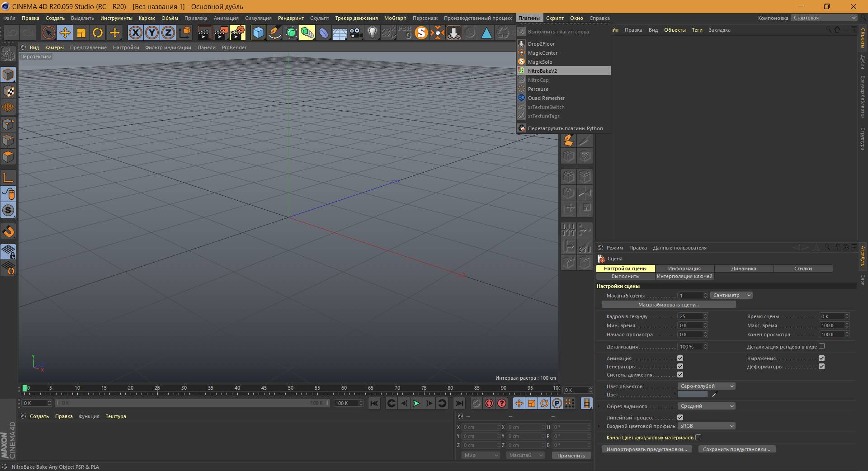The height and width of the screenshot is (471, 868).
Task: Open Обрез видимого dropdown
Action: [x=706, y=406]
